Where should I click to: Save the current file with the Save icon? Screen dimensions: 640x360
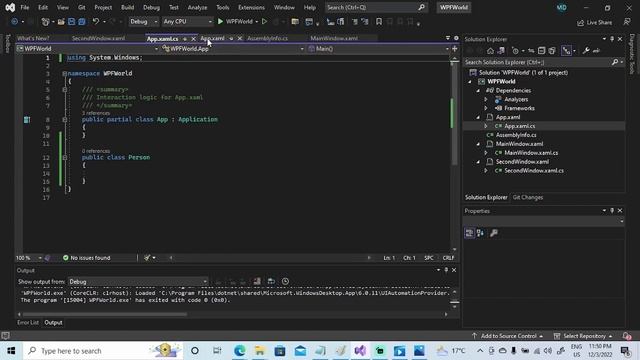click(71, 22)
